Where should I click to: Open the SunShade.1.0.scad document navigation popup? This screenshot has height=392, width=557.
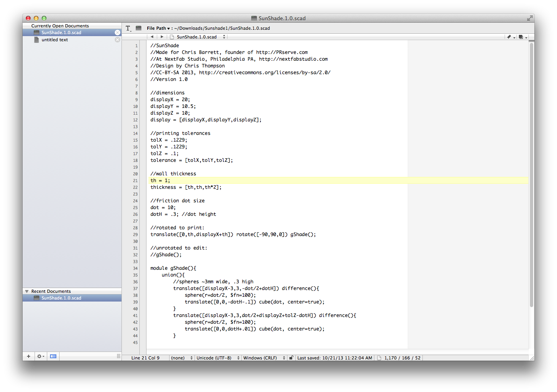pyautogui.click(x=201, y=37)
